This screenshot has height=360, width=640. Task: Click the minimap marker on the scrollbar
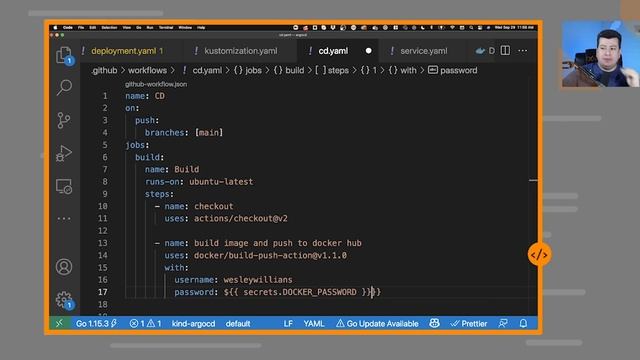click(x=533, y=180)
